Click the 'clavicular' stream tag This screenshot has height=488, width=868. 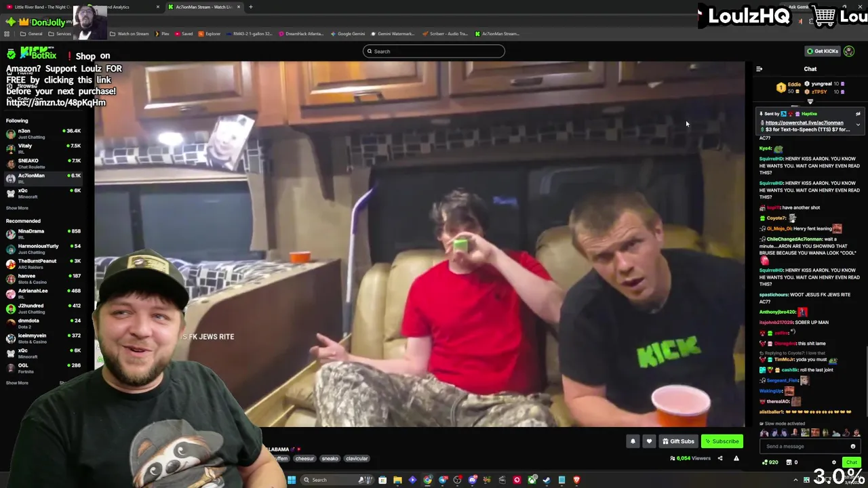(357, 459)
